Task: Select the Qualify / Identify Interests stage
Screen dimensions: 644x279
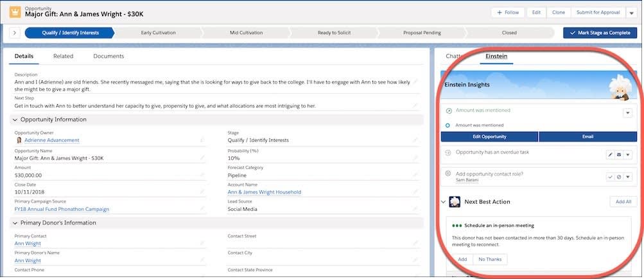Action: click(x=70, y=33)
